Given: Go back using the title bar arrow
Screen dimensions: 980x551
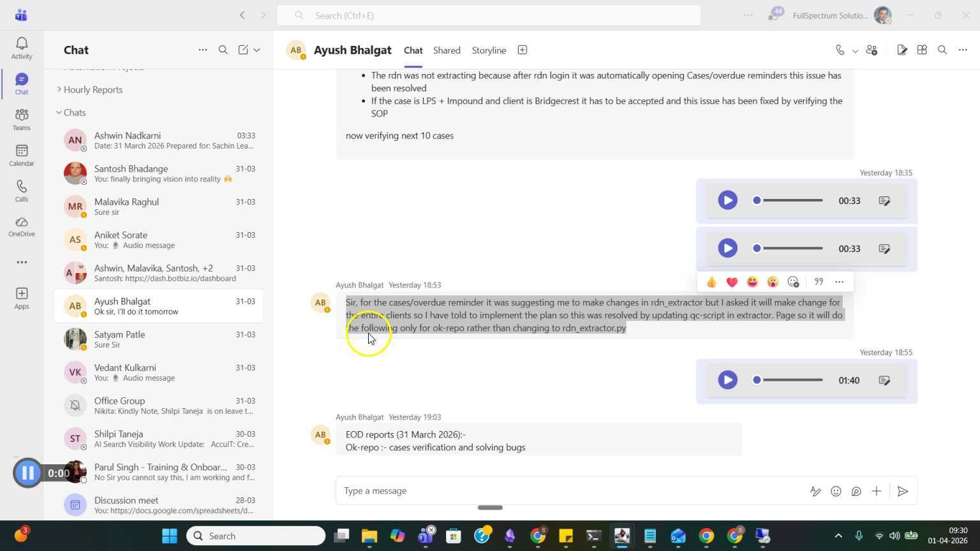Looking at the screenshot, I should [242, 15].
